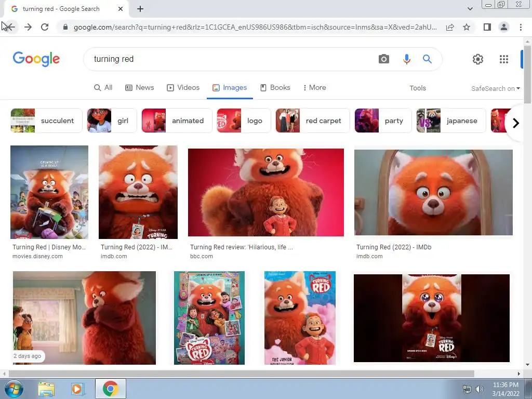Open the Windows Start menu

(14, 389)
